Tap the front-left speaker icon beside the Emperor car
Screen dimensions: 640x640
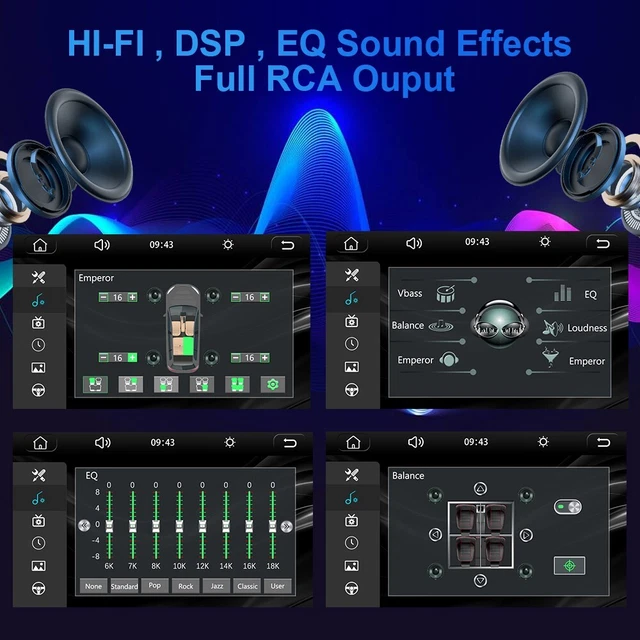coord(155,295)
